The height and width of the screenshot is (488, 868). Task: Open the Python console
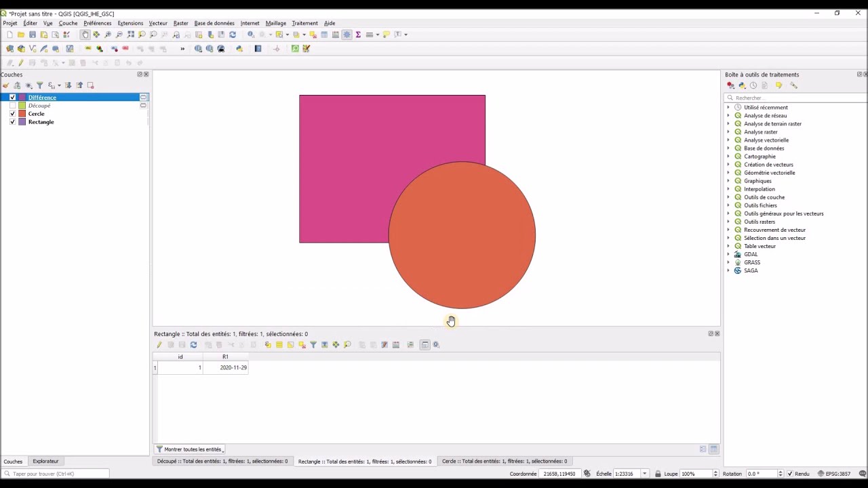239,49
